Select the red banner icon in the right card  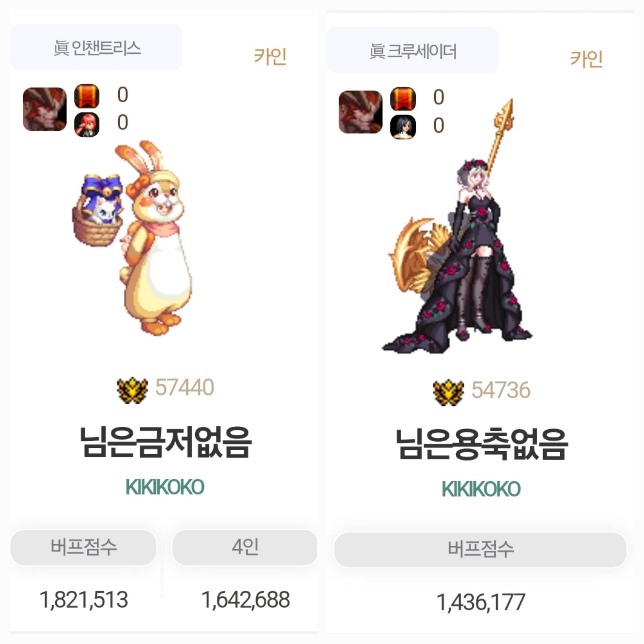tap(403, 99)
